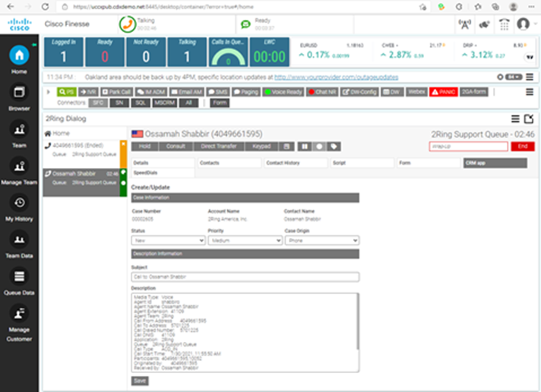Click the tag icon in call controls
The width and height of the screenshot is (541, 392).
(334, 147)
